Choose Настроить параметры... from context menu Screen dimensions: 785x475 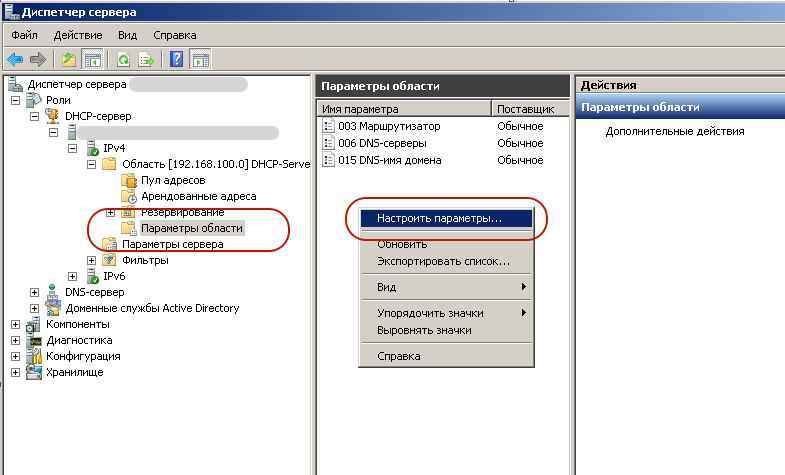click(446, 218)
